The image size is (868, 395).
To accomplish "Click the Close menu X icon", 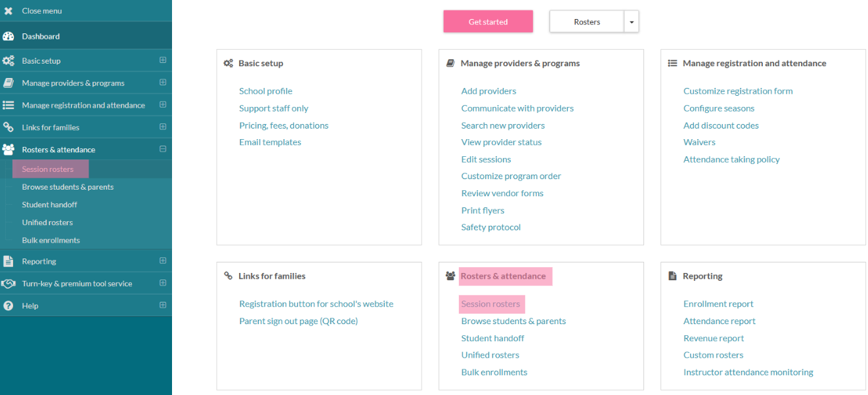I will tap(9, 11).
